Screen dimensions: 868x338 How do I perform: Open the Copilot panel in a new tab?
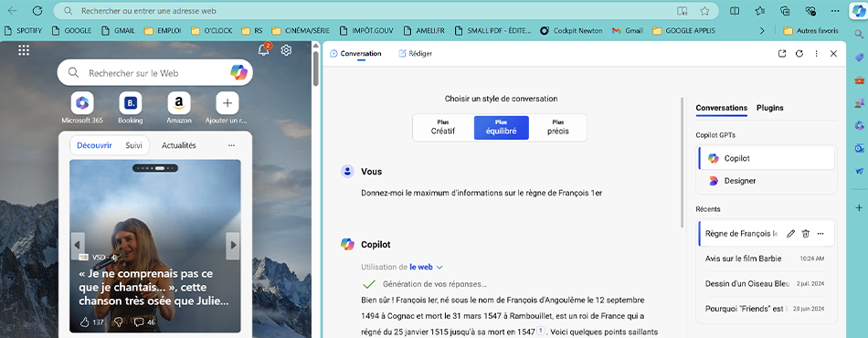(x=781, y=54)
